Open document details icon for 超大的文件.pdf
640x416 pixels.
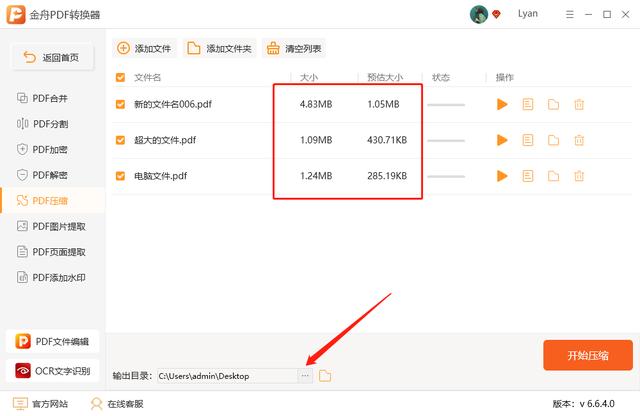528,140
